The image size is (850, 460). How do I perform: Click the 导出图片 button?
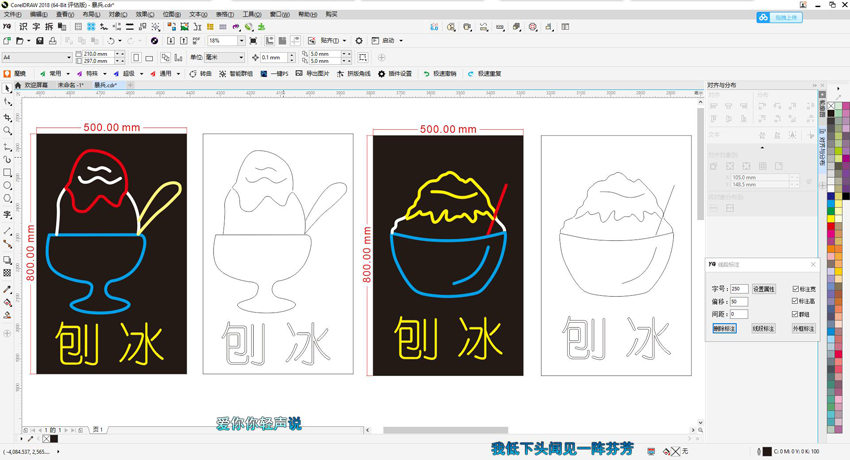(x=312, y=74)
